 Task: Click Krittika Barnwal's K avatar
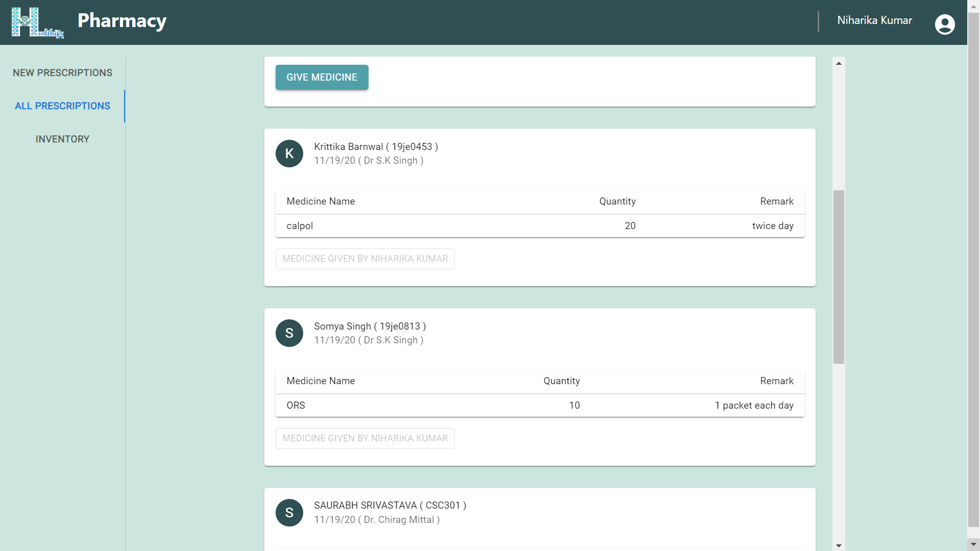(x=289, y=154)
